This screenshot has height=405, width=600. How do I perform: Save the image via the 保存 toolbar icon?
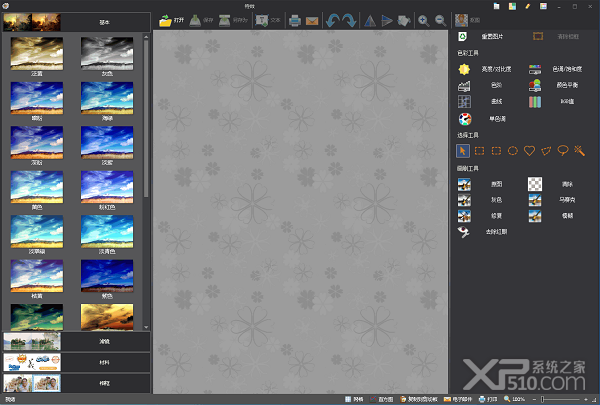pos(195,20)
